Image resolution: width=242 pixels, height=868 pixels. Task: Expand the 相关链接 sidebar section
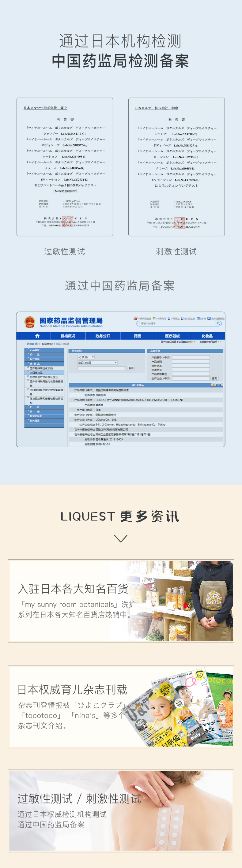pyautogui.click(x=44, y=420)
